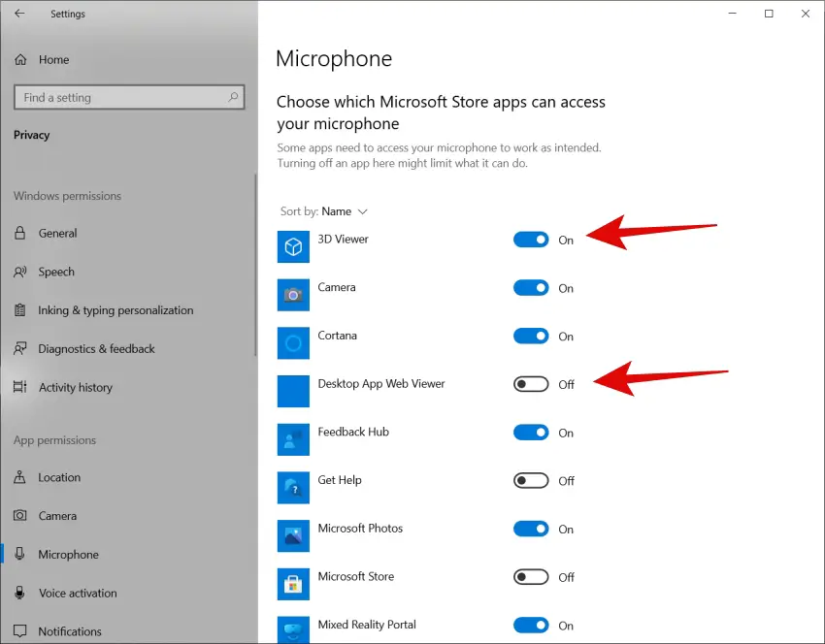
Task: Click the 3D Viewer app name
Action: click(343, 239)
